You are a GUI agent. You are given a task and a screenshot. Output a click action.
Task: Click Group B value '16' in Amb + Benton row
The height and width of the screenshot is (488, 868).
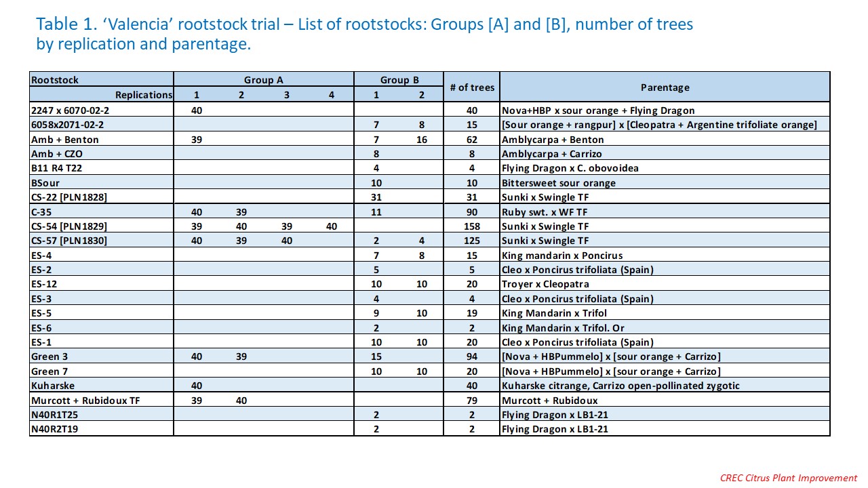coord(422,139)
